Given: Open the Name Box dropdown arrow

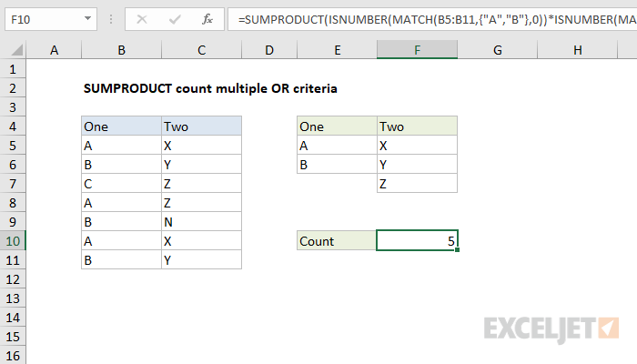Looking at the screenshot, I should click(87, 19).
